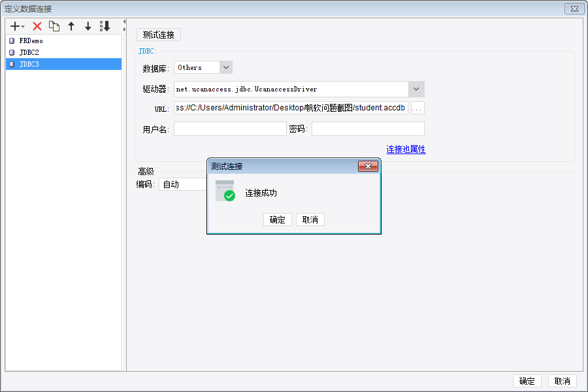Click the JDBC3 database icon
The image size is (588, 392).
[12, 64]
